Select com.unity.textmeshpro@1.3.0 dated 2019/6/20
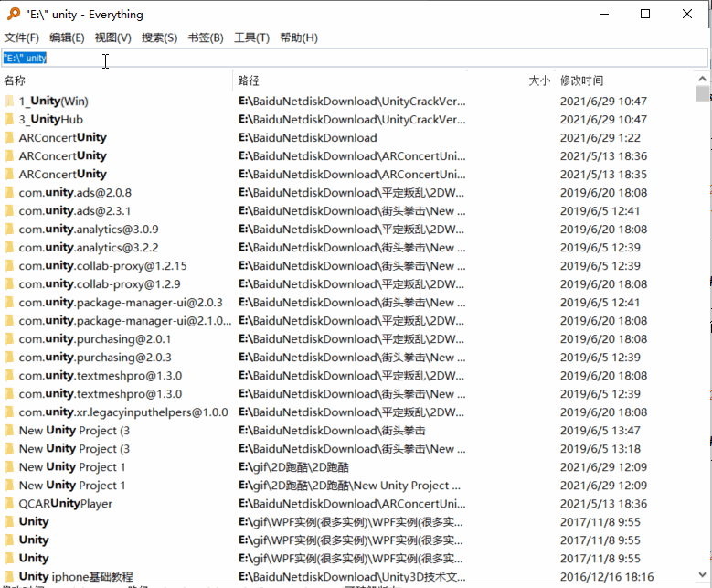Viewport: 712px width, 588px height. coord(101,376)
